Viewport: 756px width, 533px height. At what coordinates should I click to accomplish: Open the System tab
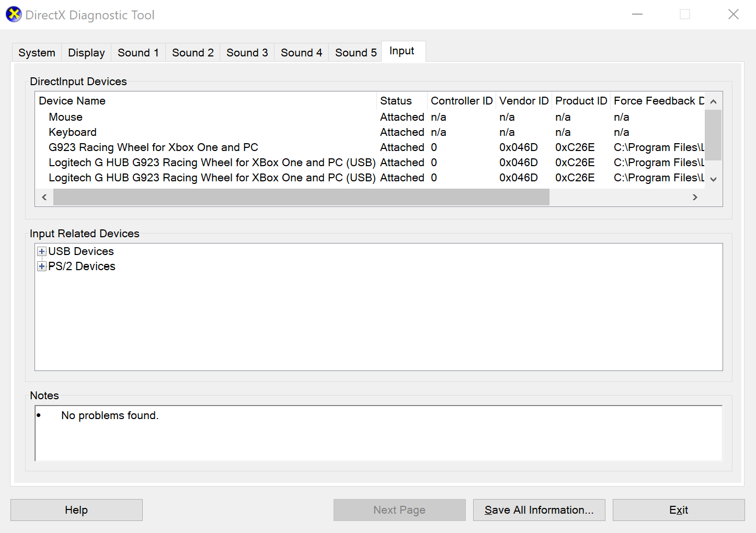tap(37, 53)
